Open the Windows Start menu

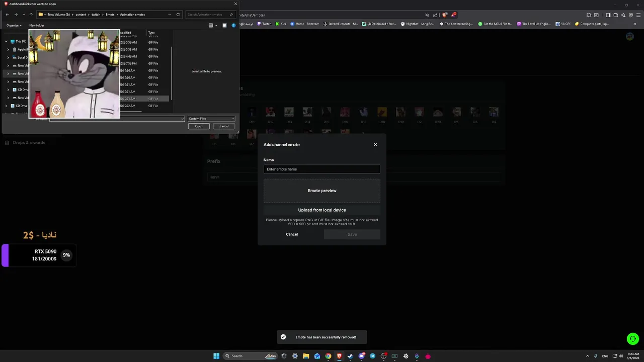[x=216, y=356]
